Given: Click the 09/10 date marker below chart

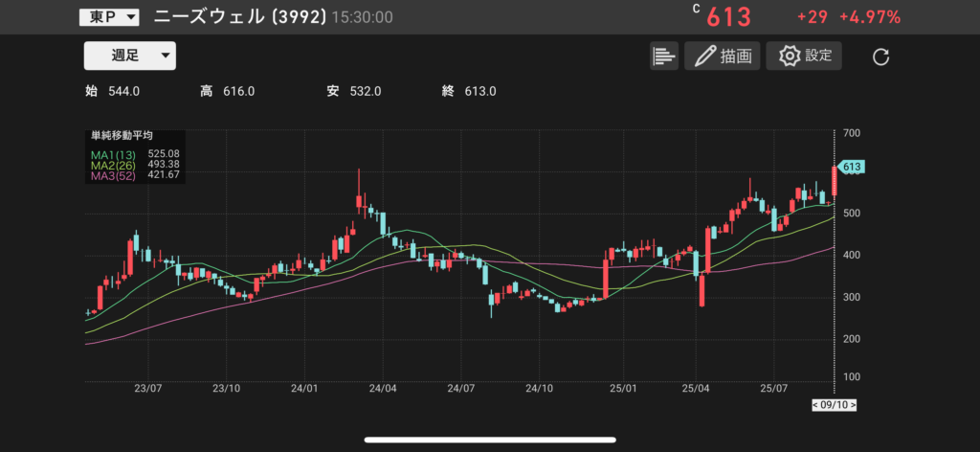Looking at the screenshot, I should [834, 405].
